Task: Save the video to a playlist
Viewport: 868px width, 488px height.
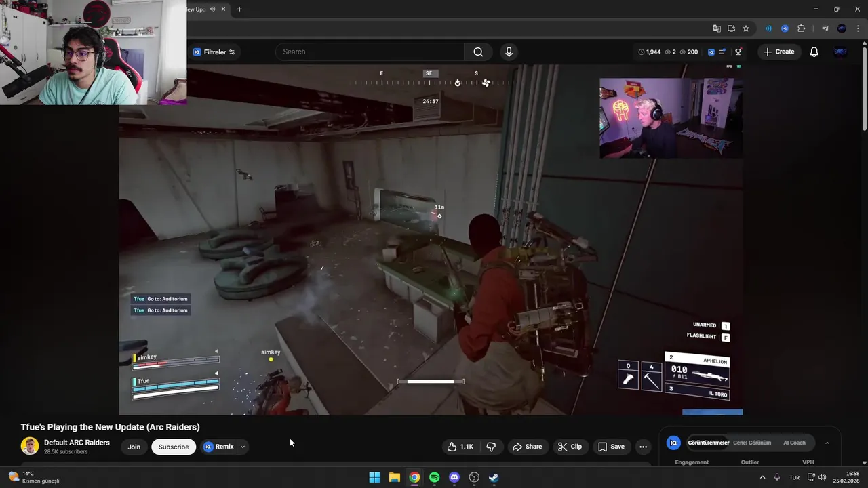Action: click(x=611, y=447)
